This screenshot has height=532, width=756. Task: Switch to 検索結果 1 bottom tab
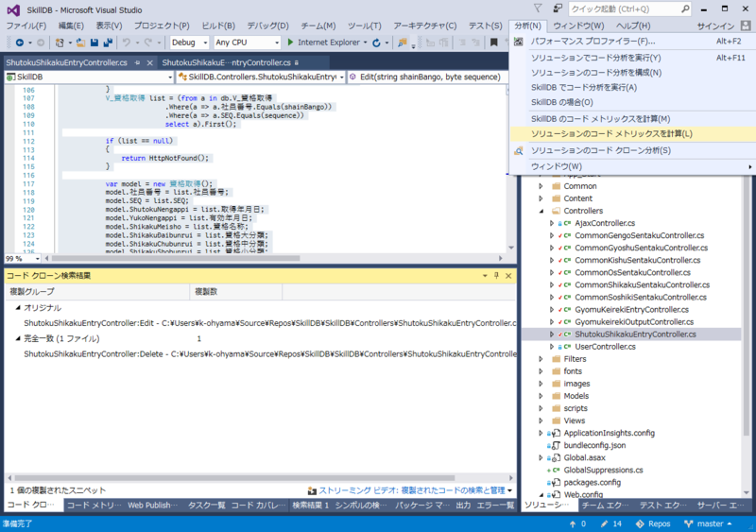click(310, 506)
